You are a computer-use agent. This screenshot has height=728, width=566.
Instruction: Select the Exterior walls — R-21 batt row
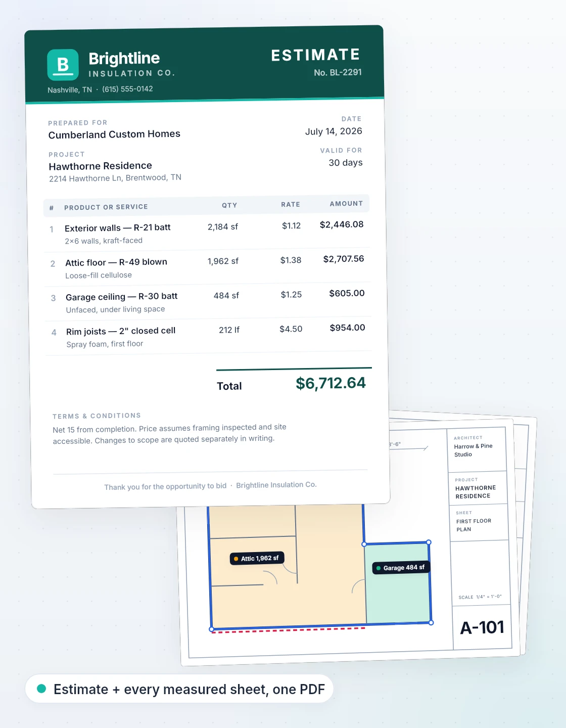(x=207, y=233)
